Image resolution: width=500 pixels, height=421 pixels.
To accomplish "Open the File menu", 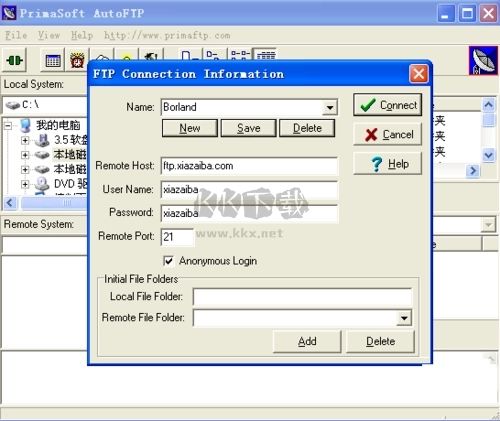I will tap(16, 35).
